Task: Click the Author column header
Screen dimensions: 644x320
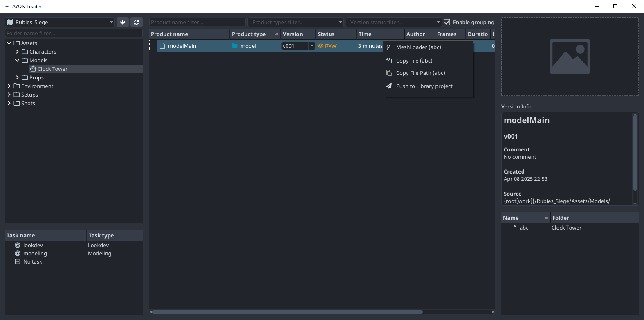Action: click(420, 34)
